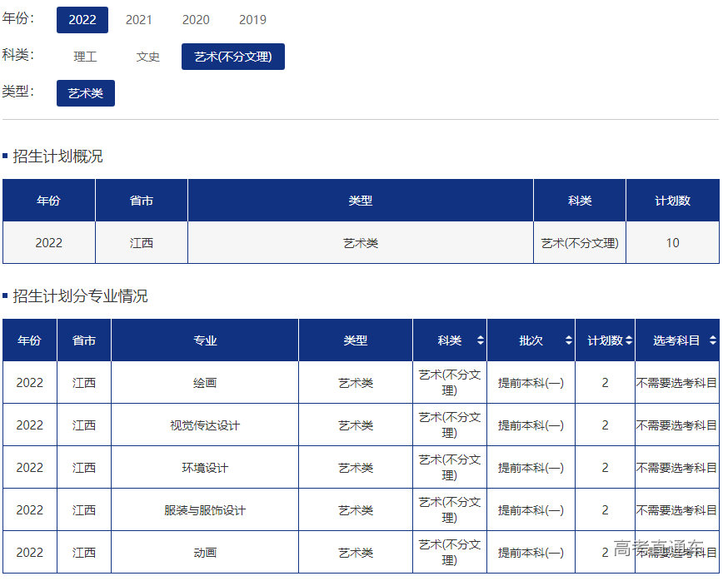
Task: Switch to year 2021
Action: tap(139, 20)
